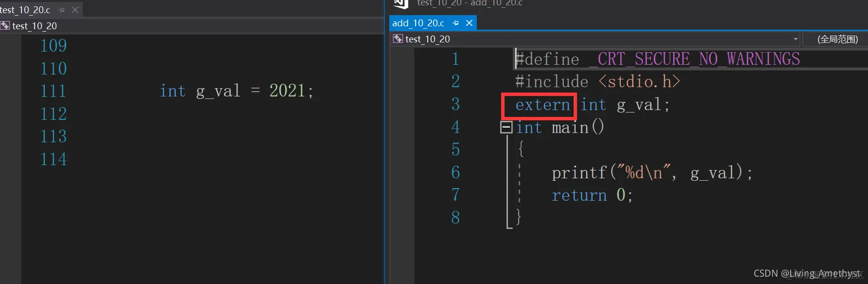Screen dimensions: 868x284
Task: Click the int keyword on line 111
Action: point(173,91)
